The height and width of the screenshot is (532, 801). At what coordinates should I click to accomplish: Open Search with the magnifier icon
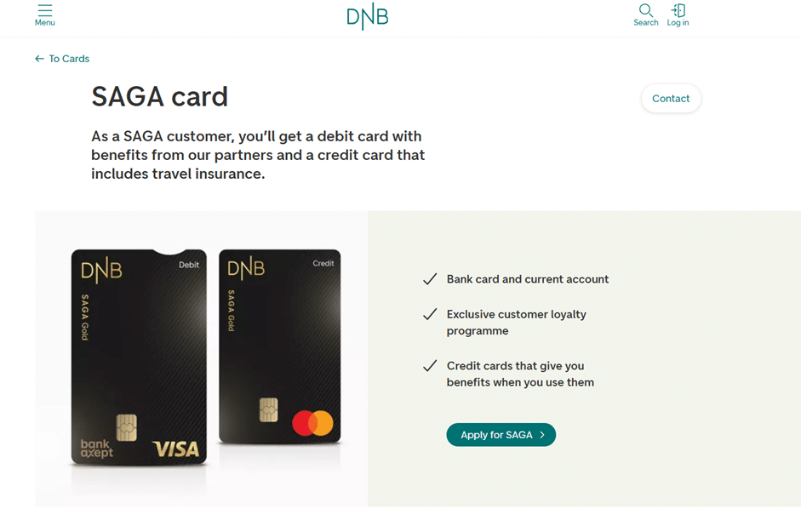(646, 10)
